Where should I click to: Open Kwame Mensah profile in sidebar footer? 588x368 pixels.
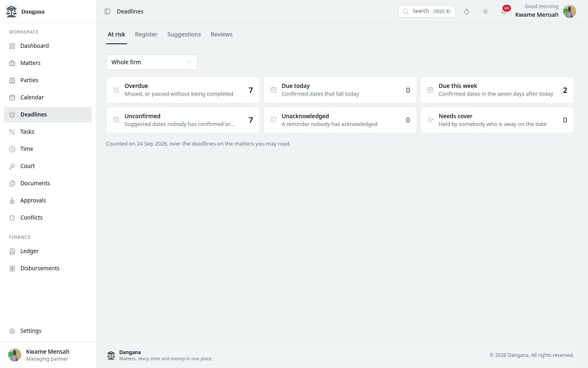click(48, 355)
